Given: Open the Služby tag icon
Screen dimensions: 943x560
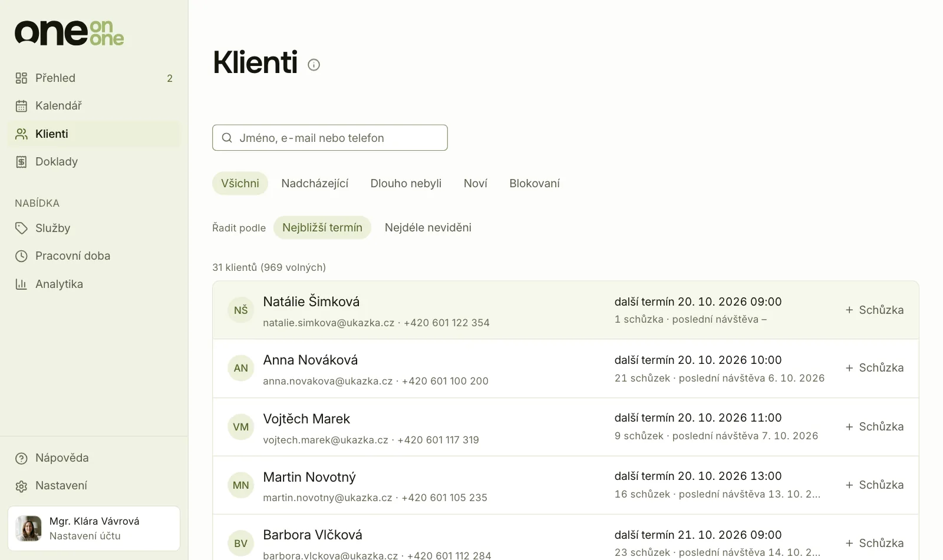Looking at the screenshot, I should coord(21,228).
